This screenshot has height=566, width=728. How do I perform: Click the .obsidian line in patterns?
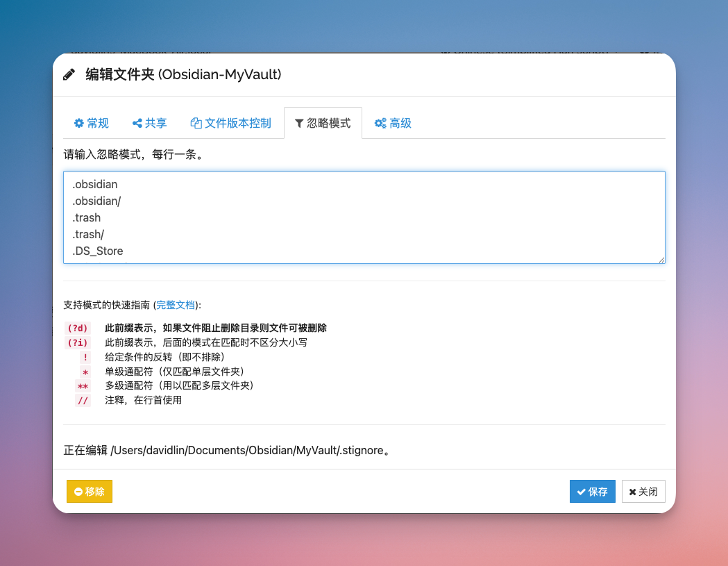tap(95, 185)
